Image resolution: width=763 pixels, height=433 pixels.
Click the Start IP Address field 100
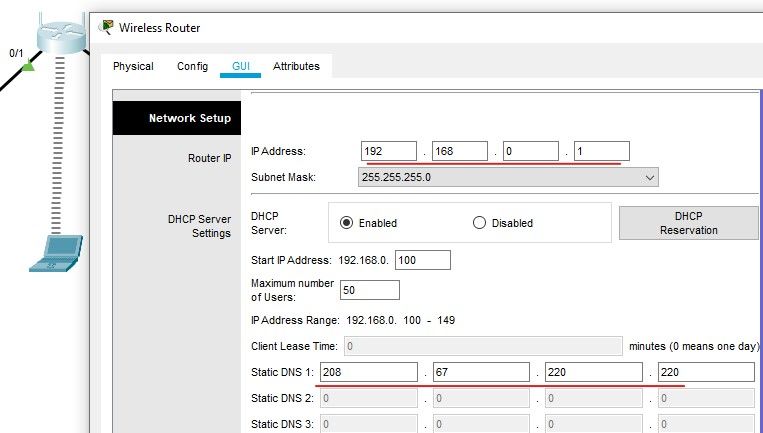tap(423, 260)
